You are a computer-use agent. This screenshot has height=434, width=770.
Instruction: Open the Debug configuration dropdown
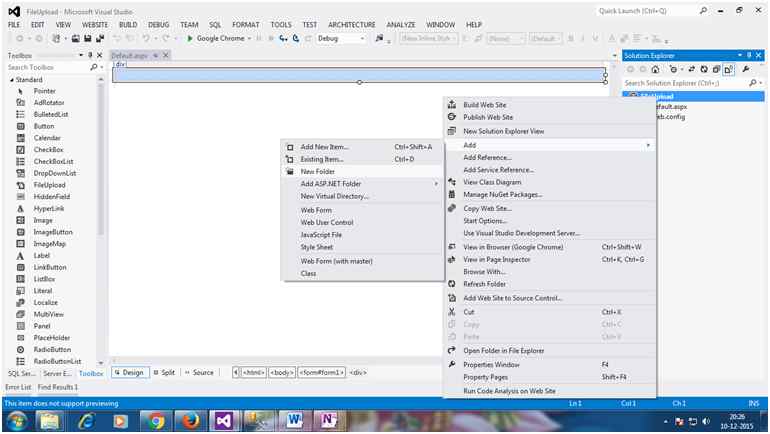point(362,38)
